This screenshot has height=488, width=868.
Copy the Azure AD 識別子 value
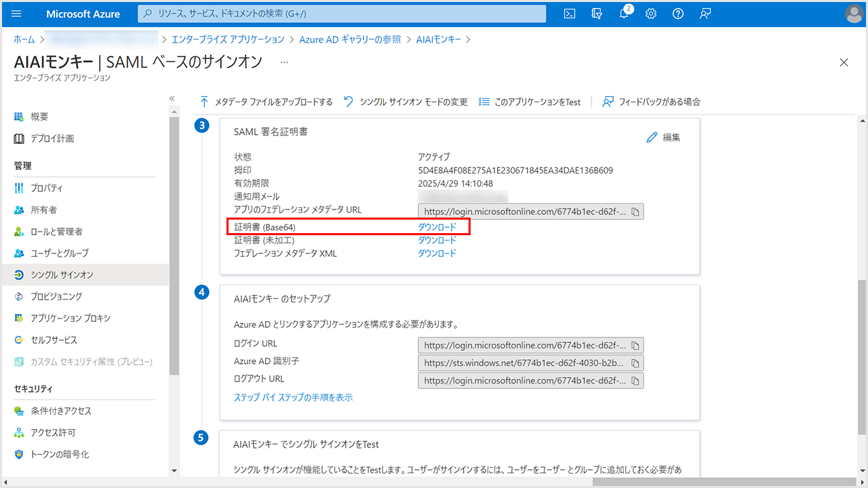tap(635, 363)
